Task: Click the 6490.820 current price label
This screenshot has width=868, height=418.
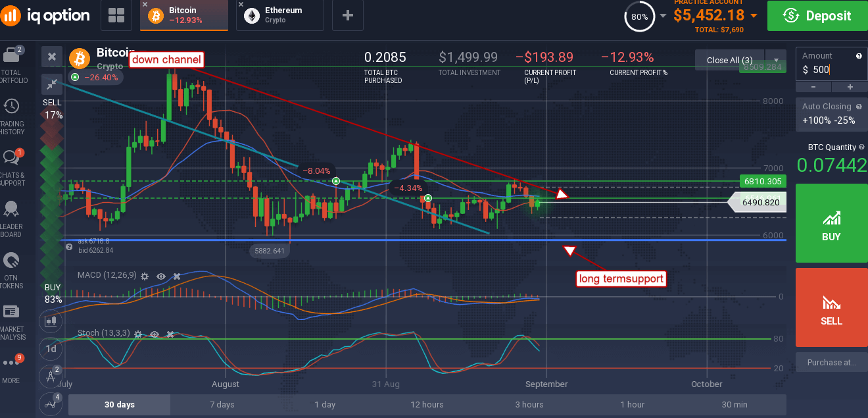Action: click(758, 203)
